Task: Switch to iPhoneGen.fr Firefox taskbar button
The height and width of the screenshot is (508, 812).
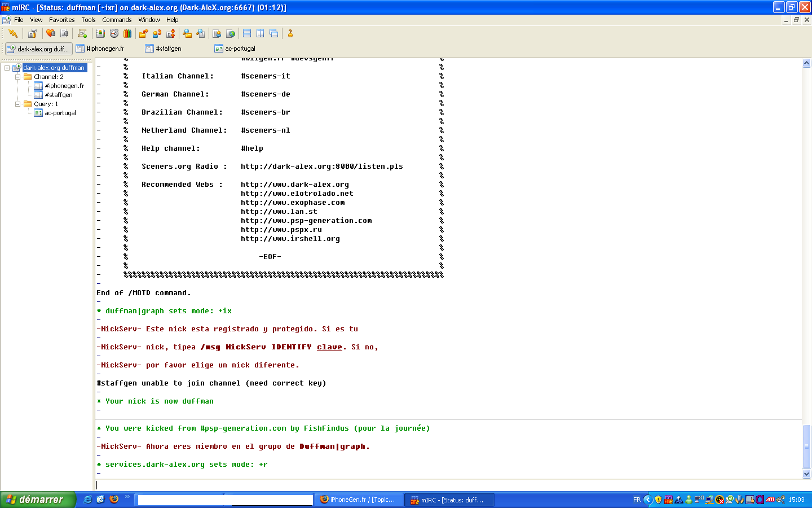Action: point(359,500)
